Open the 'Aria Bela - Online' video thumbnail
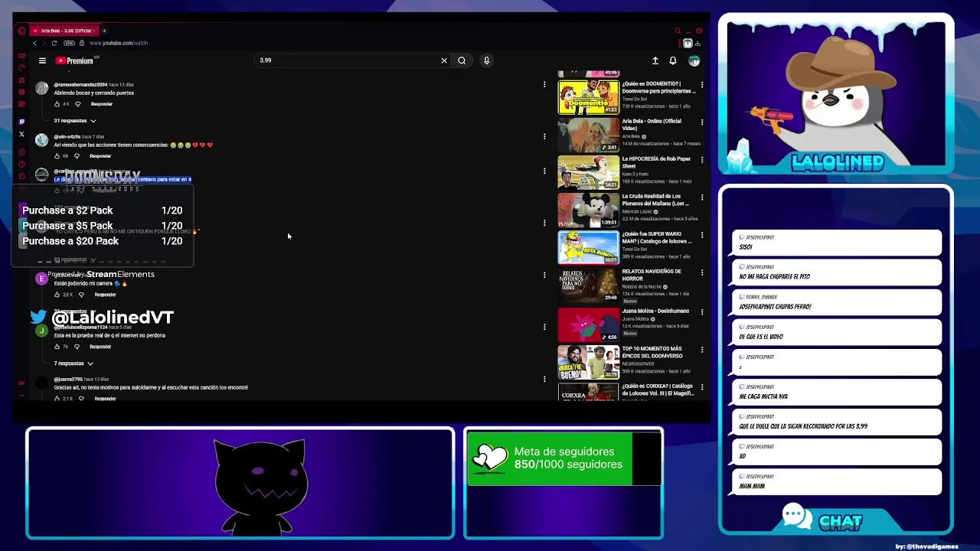 [x=588, y=135]
